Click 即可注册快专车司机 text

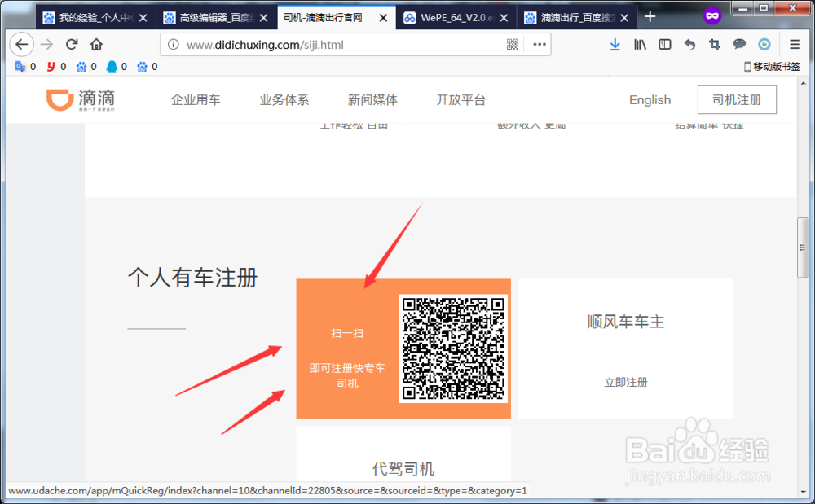(347, 376)
